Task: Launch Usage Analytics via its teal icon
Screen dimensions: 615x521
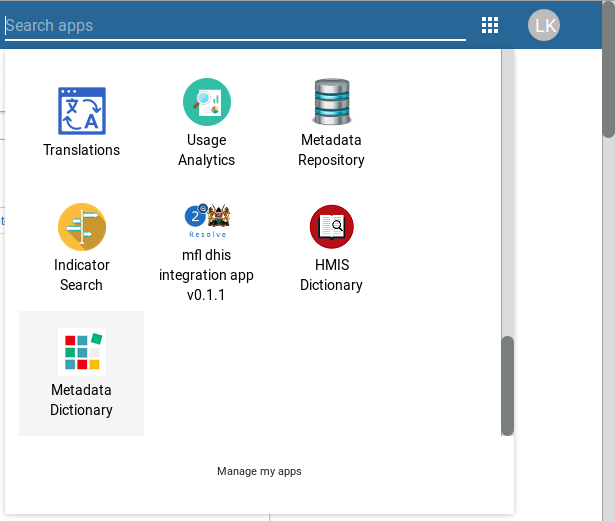Action: click(207, 102)
